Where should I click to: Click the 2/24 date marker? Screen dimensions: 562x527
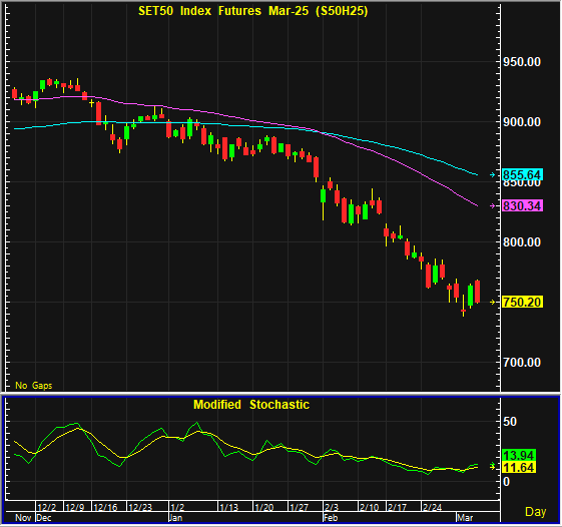click(x=432, y=508)
